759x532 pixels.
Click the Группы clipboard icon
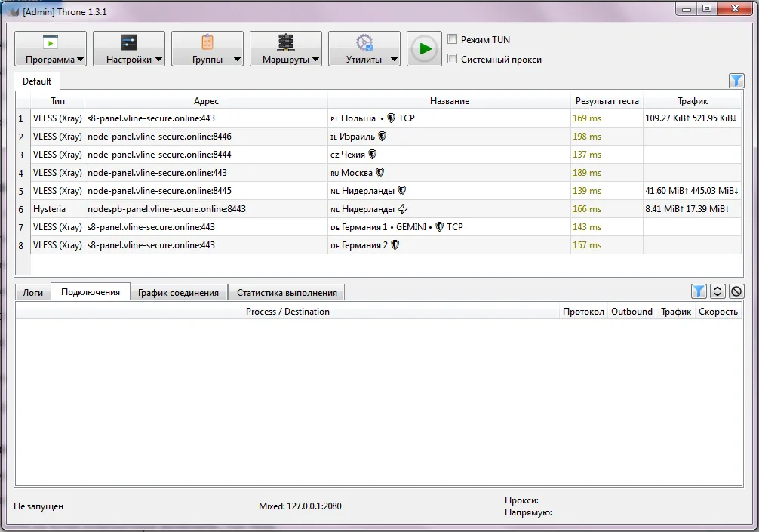207,42
